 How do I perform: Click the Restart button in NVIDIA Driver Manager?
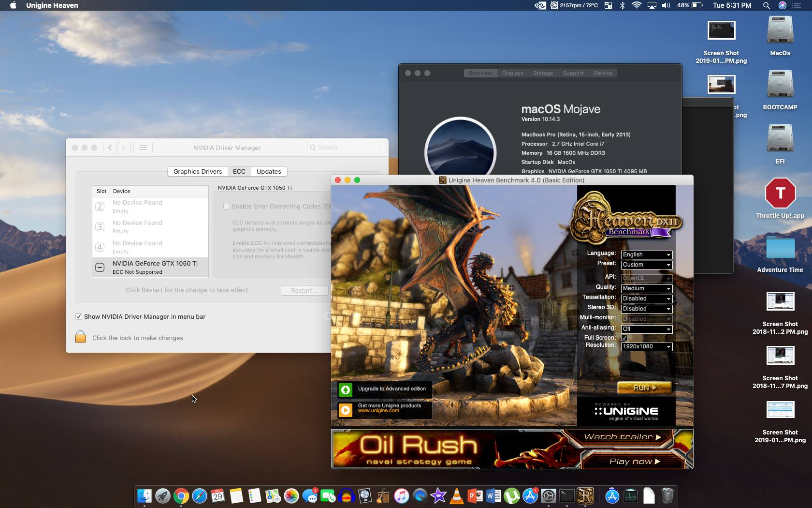[304, 290]
